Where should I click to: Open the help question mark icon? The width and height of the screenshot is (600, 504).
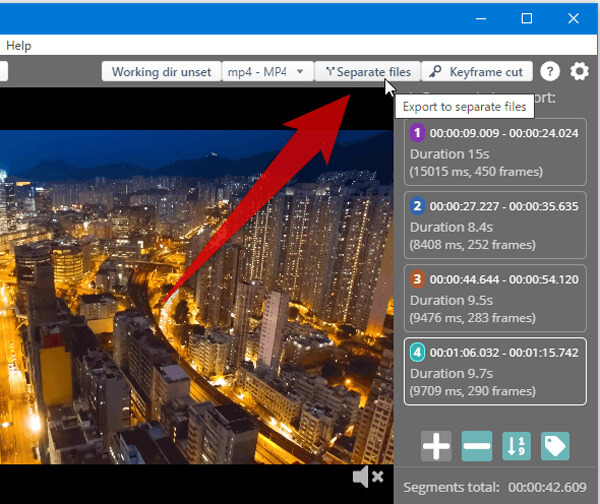pyautogui.click(x=550, y=71)
